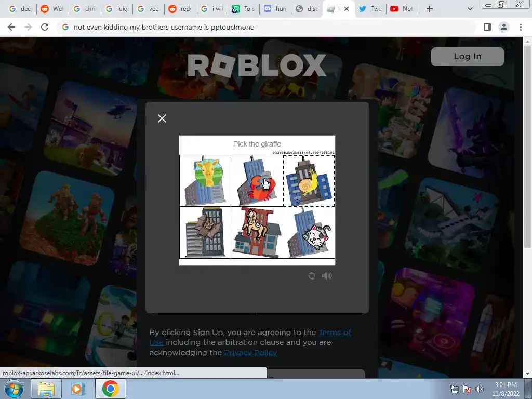Focus the address bar search text
The image size is (532, 399).
click(x=164, y=27)
